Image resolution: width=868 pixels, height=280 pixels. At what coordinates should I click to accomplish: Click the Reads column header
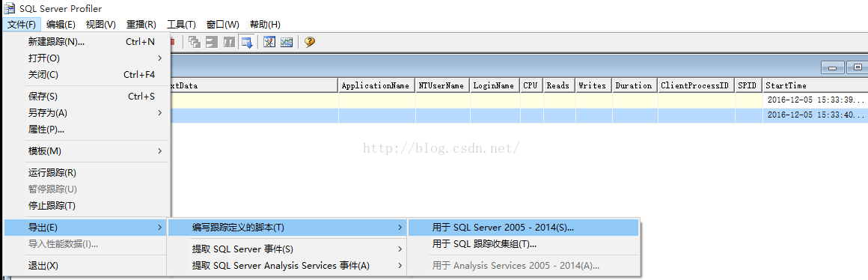[560, 86]
